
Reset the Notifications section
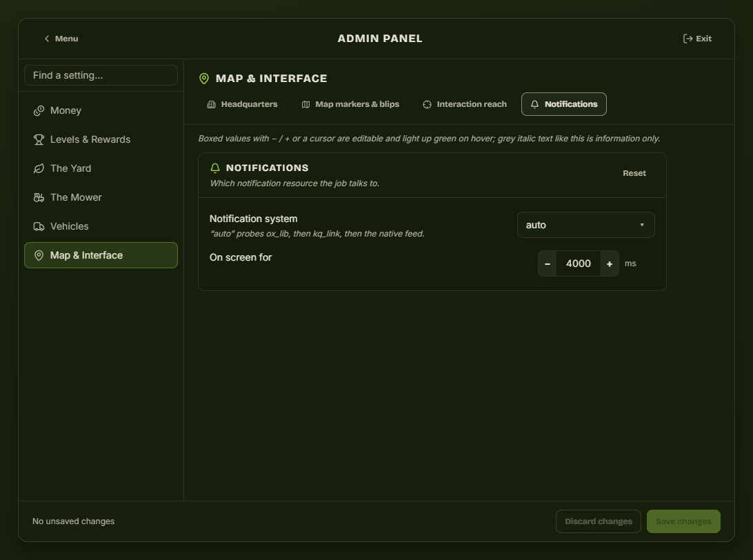click(x=634, y=173)
